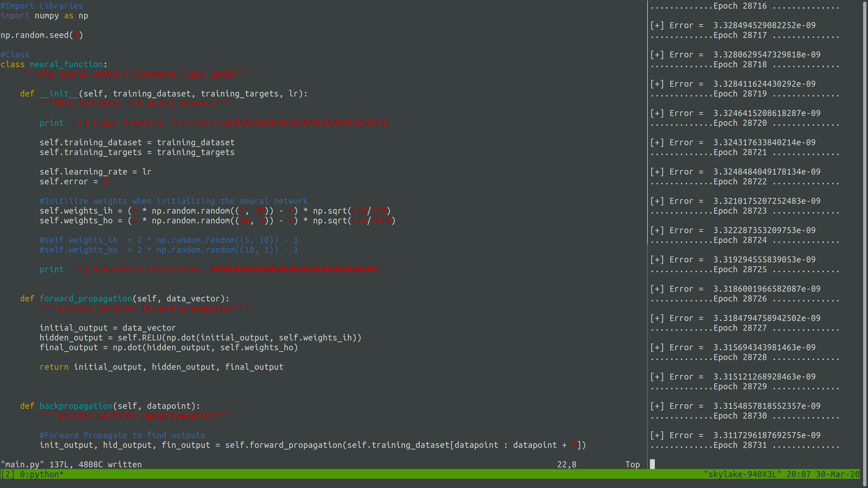Click the 'return initial_output, hidden_output' line
This screenshot has width=868, height=488.
pyautogui.click(x=161, y=367)
